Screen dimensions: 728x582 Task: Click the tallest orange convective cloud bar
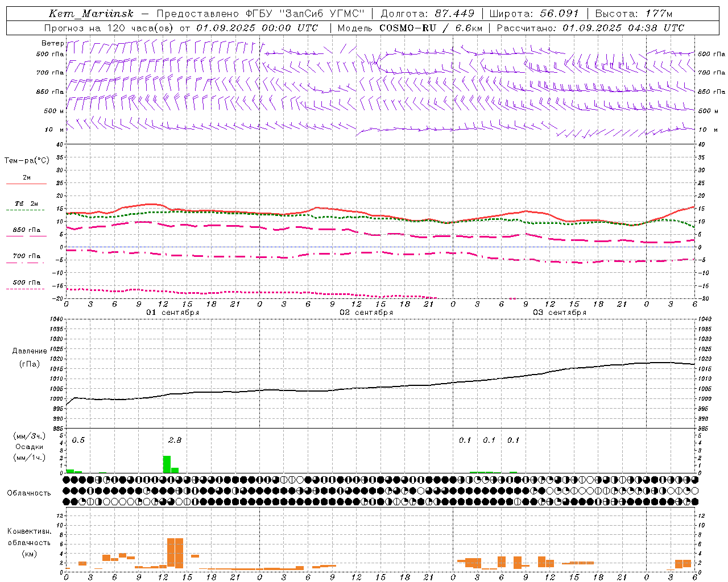pyautogui.click(x=175, y=553)
